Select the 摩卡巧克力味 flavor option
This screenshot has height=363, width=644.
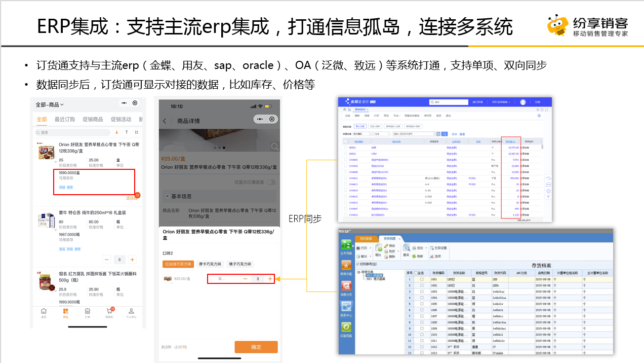(x=210, y=264)
